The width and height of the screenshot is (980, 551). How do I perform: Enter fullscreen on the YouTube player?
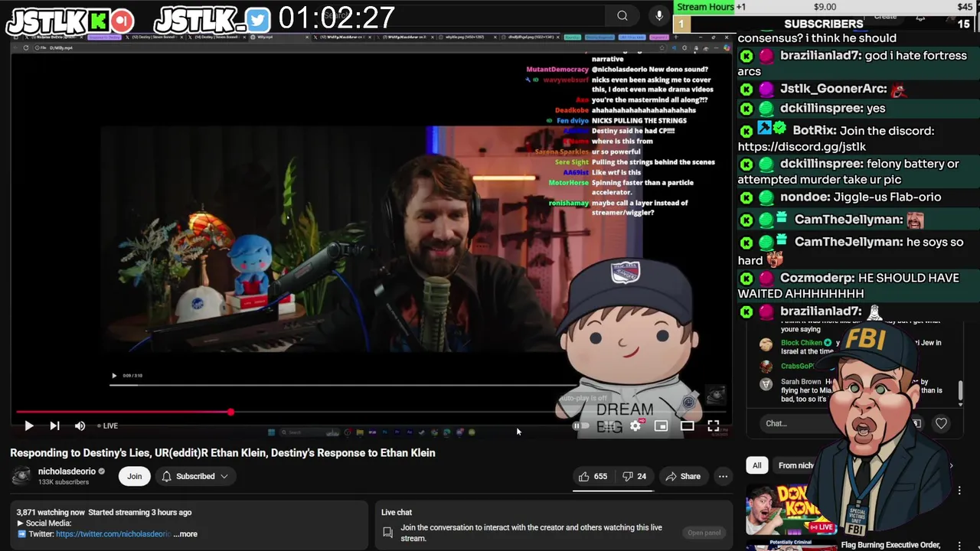(x=713, y=425)
